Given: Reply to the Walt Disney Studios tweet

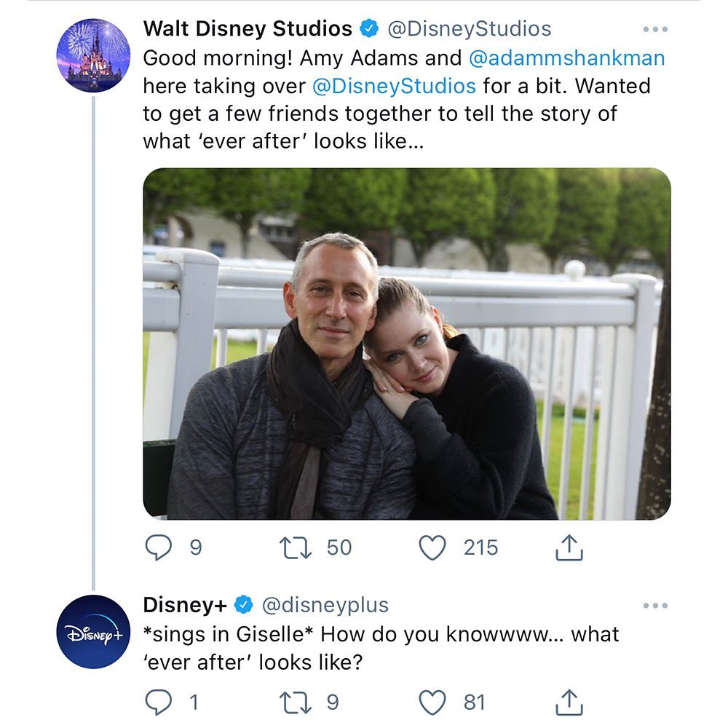Looking at the screenshot, I should 159,548.
